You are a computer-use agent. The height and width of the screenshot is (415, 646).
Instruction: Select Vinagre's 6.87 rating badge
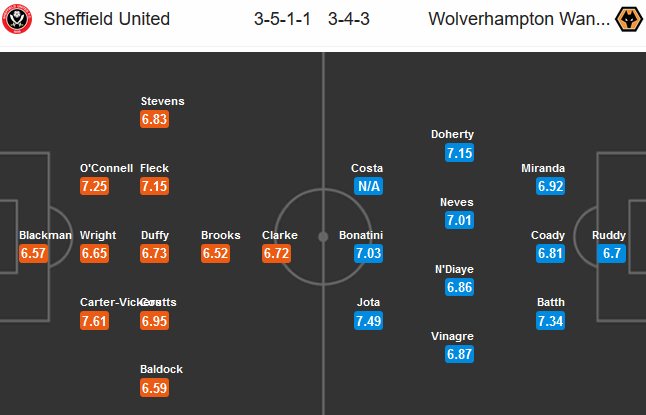[x=459, y=354]
